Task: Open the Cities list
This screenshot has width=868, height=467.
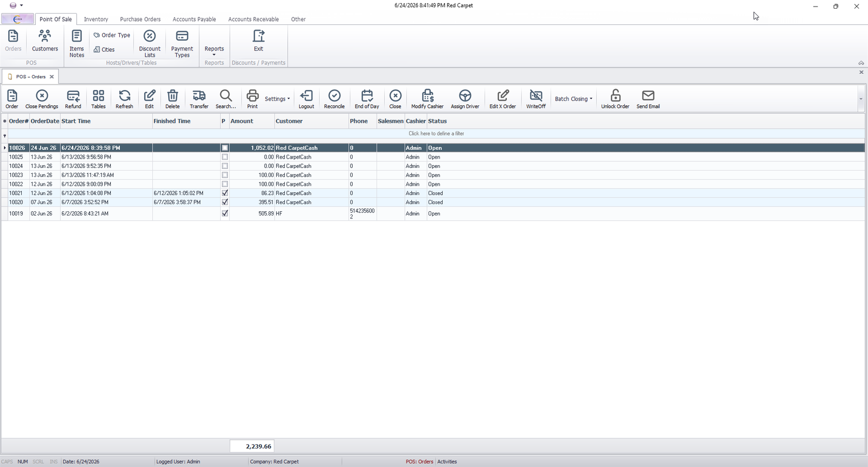Action: pos(104,49)
